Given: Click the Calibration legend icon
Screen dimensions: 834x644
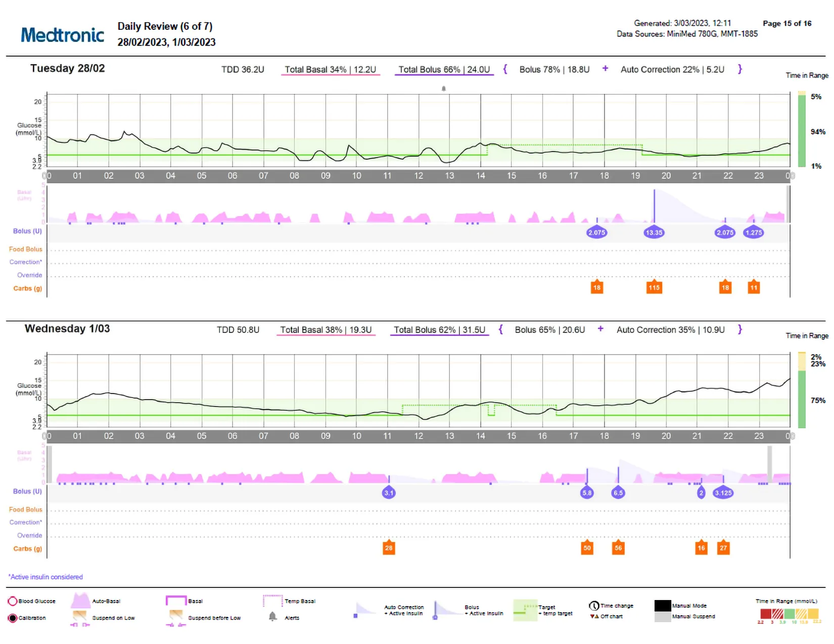Looking at the screenshot, I should (12, 617).
